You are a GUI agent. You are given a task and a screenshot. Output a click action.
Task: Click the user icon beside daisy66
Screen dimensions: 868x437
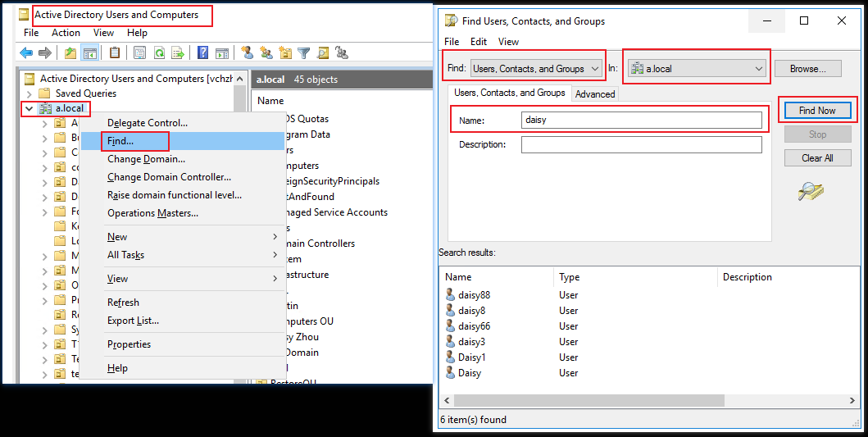(x=450, y=326)
